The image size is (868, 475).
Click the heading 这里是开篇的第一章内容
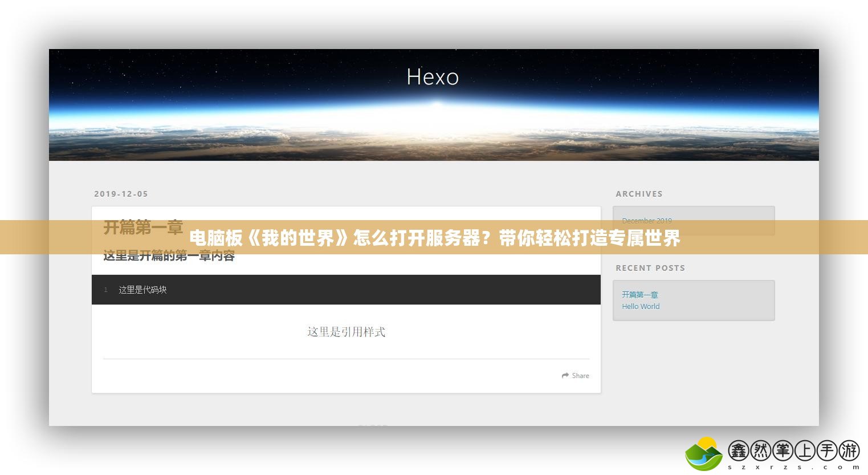pyautogui.click(x=169, y=256)
